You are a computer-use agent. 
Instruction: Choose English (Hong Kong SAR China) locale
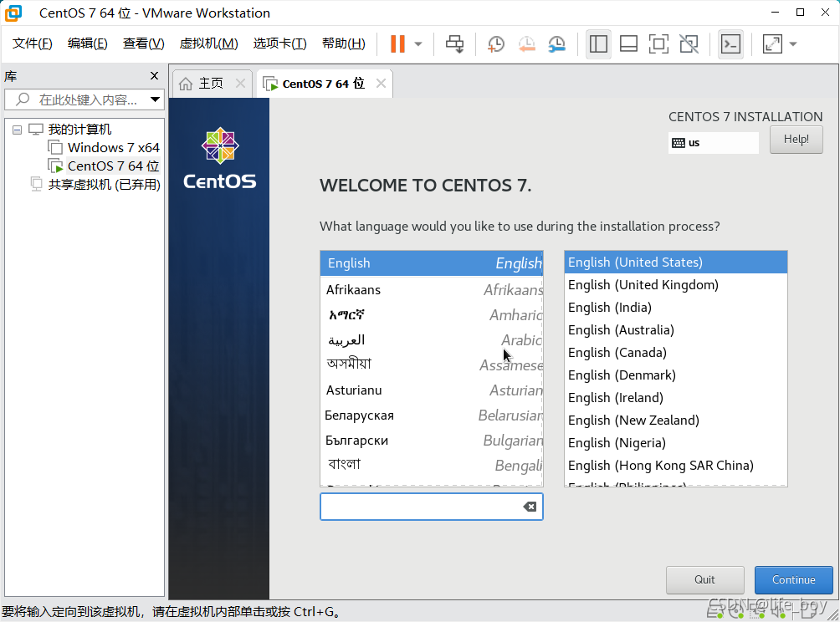tap(675, 465)
